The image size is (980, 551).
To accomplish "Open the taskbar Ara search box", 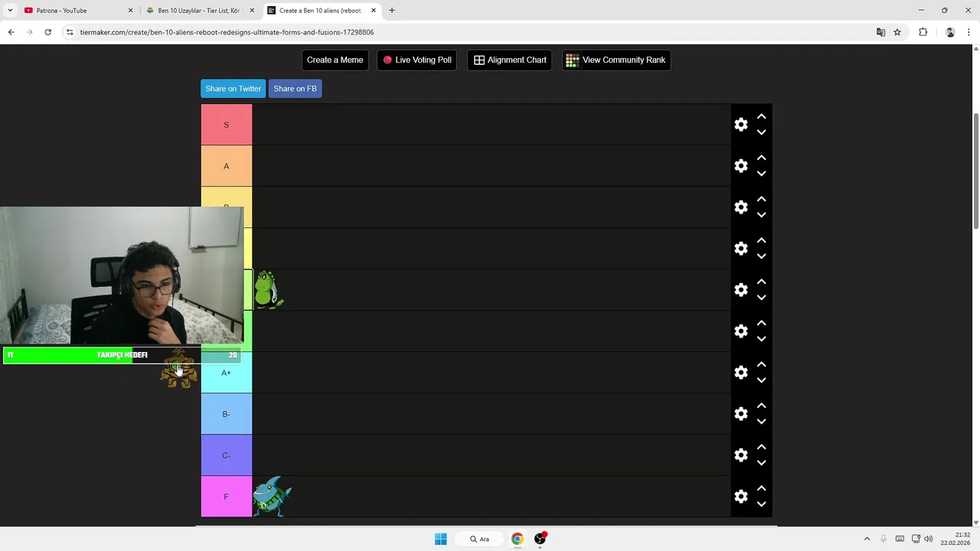I will tap(481, 539).
